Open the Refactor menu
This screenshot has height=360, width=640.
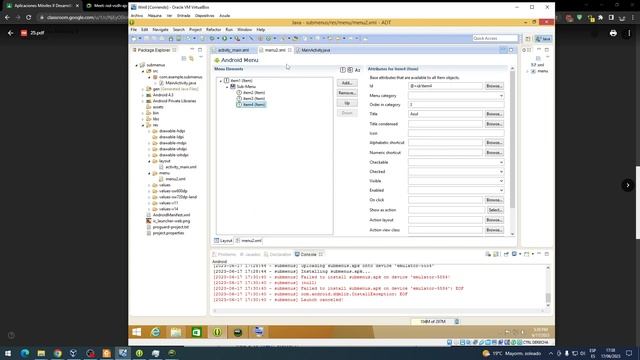(x=213, y=30)
